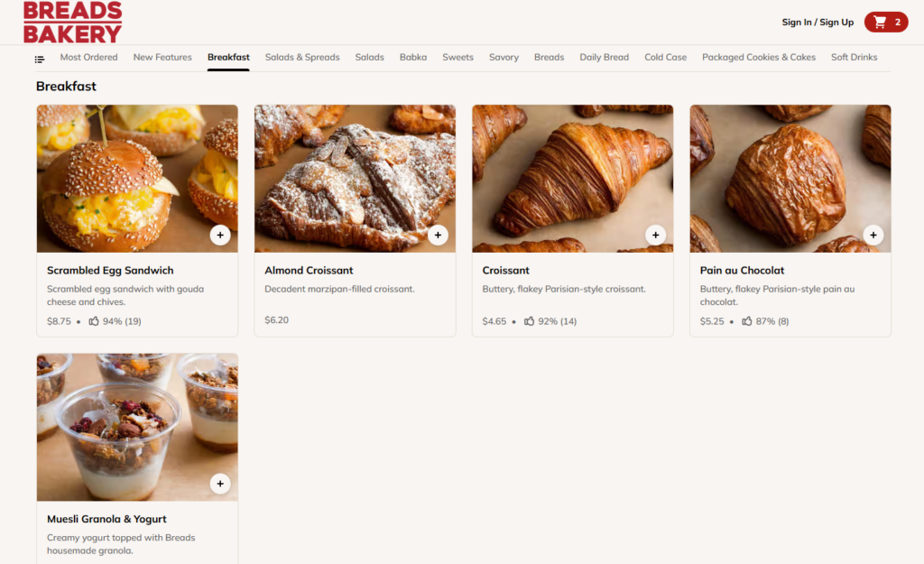Switch to the Babka category tab
Image resolution: width=924 pixels, height=564 pixels.
pos(413,57)
